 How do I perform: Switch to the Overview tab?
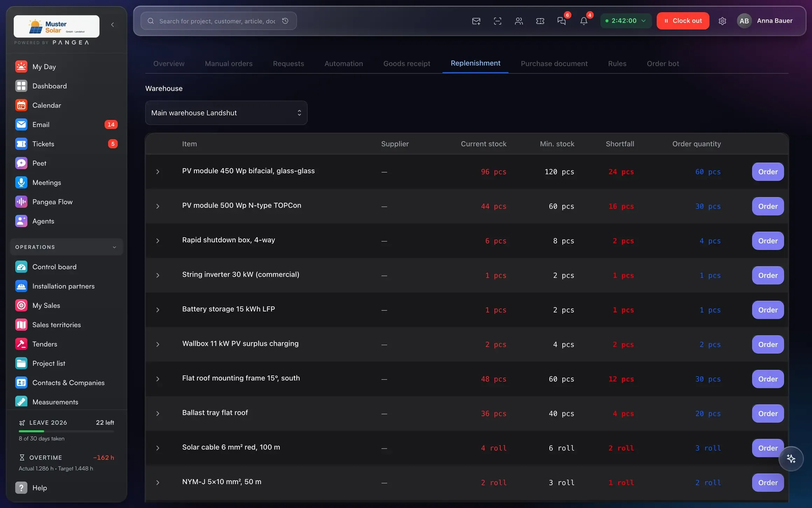pyautogui.click(x=169, y=63)
